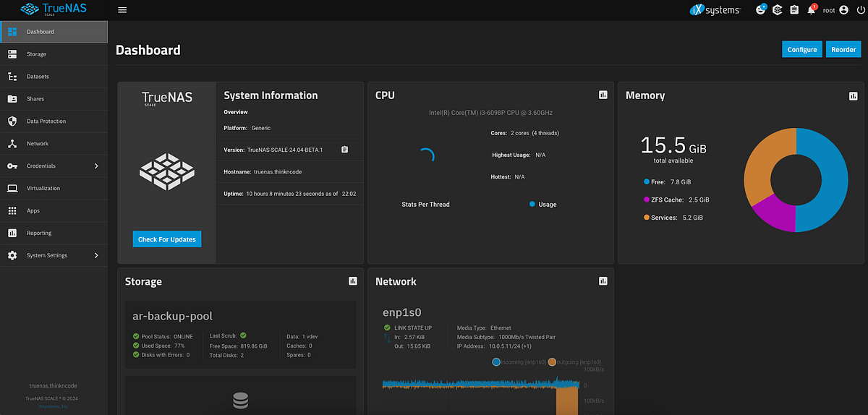This screenshot has width=868, height=415.
Task: Open CPU reports chart icon
Action: pos(603,95)
